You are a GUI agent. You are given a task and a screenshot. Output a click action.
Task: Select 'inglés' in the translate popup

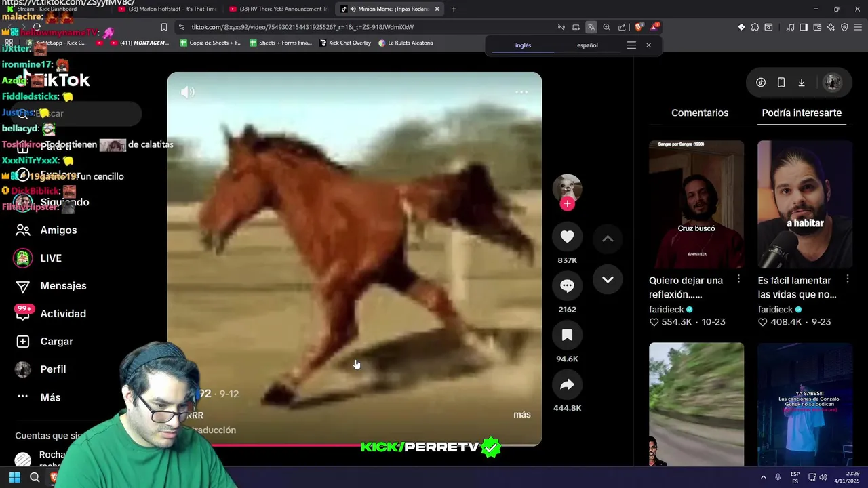click(523, 45)
